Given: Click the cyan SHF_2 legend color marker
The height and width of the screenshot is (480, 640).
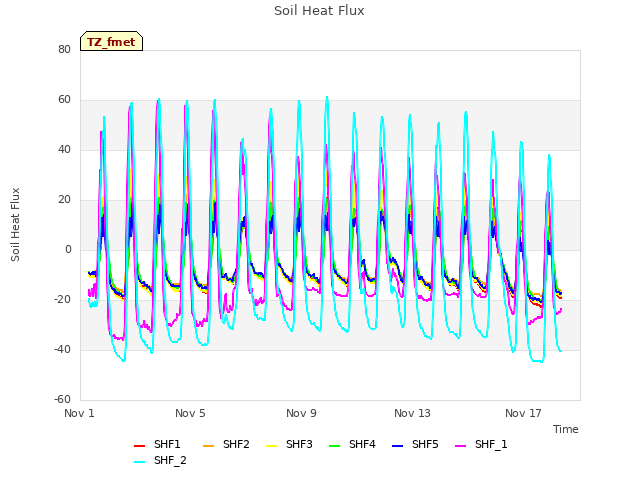Looking at the screenshot, I should (x=140, y=462).
